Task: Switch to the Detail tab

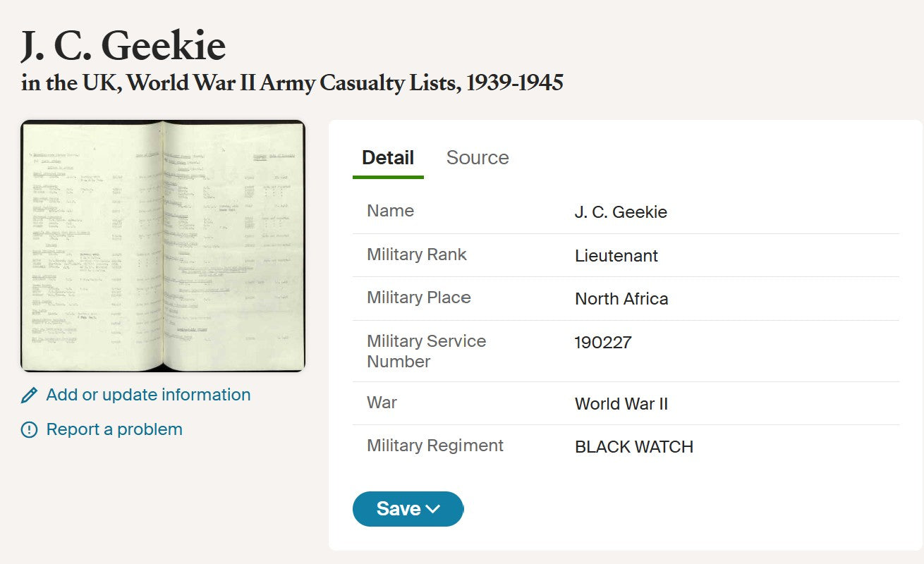Action: 388,157
